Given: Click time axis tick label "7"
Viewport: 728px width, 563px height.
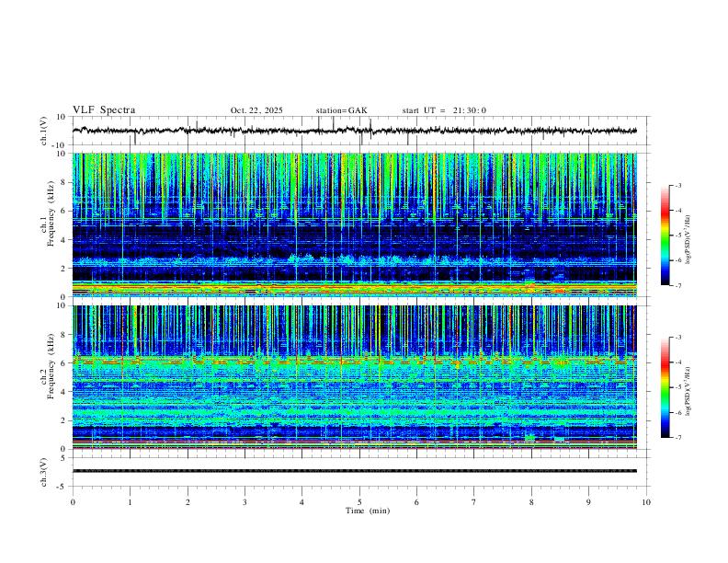Looking at the screenshot, I should coord(474,502).
